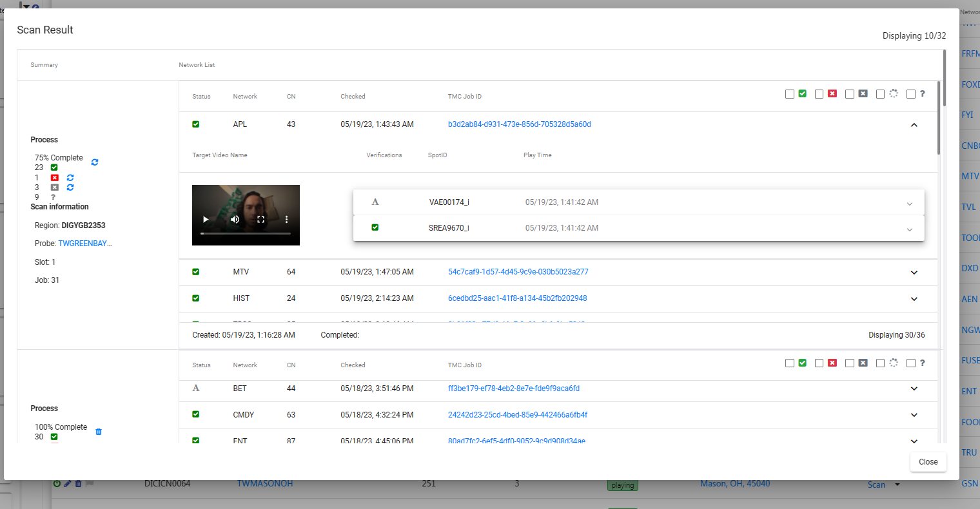Enable the green passed filter checkbox in first scan

790,94
